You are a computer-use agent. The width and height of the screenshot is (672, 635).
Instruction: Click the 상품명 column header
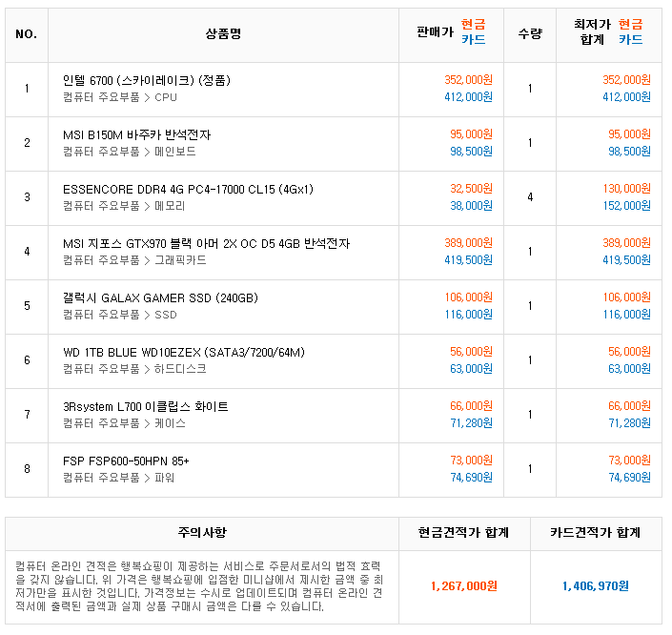(x=223, y=33)
